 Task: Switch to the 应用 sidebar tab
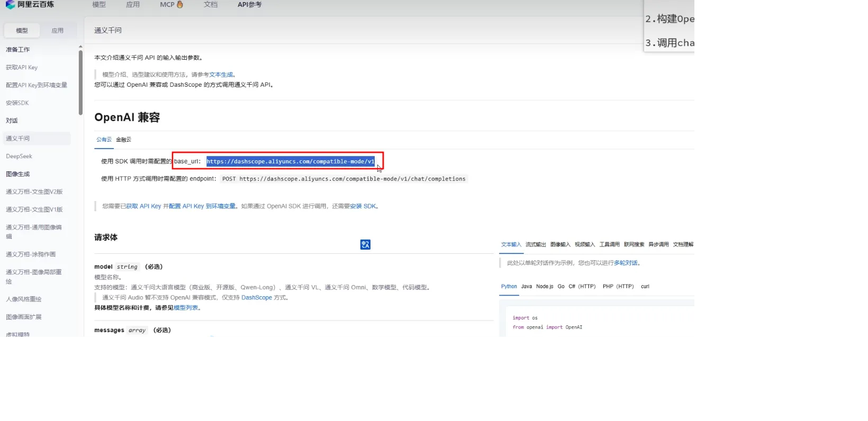pyautogui.click(x=57, y=31)
